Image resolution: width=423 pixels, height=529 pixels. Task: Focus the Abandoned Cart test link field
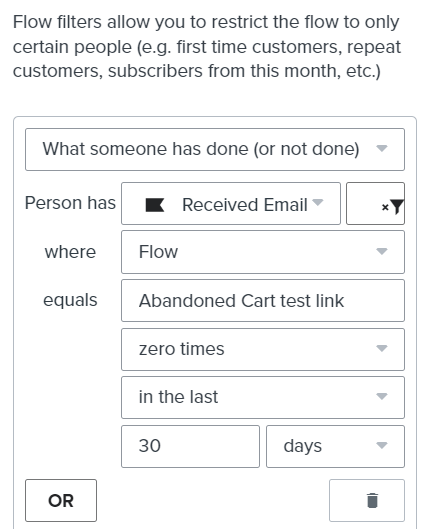click(263, 301)
